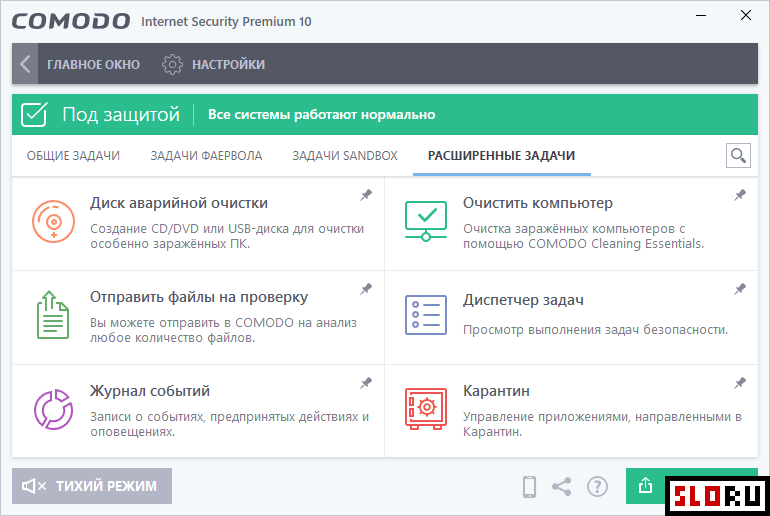This screenshot has width=770, height=516.
Task: Open the quarantine red safe icon
Action: coord(426,408)
